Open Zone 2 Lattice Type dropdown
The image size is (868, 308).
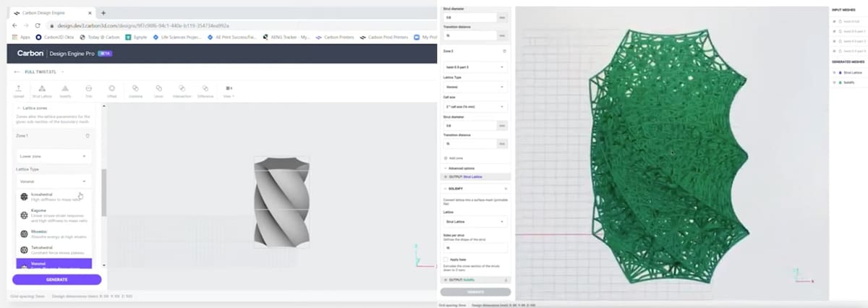475,87
